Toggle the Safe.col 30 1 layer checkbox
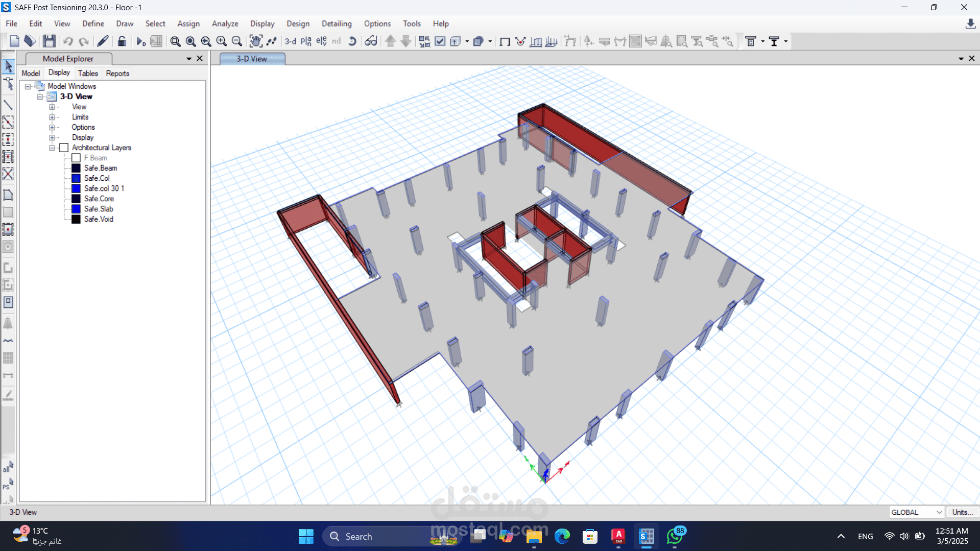Screen dimensions: 980x551 [76, 188]
